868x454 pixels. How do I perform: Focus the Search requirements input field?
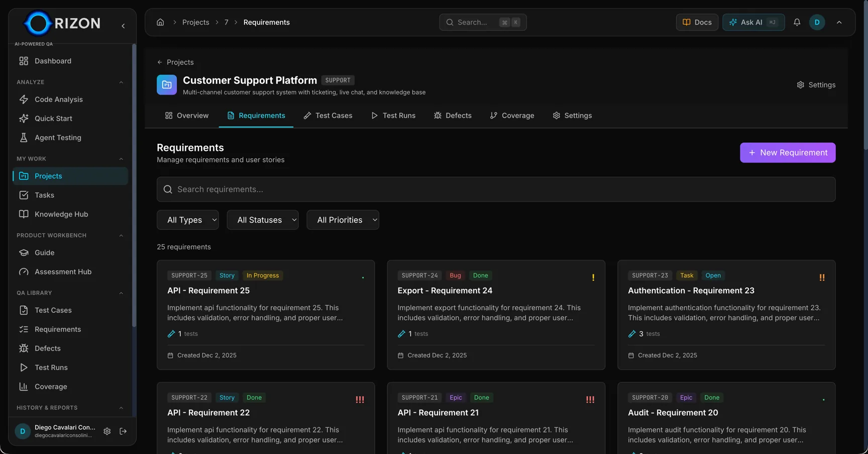(496, 190)
